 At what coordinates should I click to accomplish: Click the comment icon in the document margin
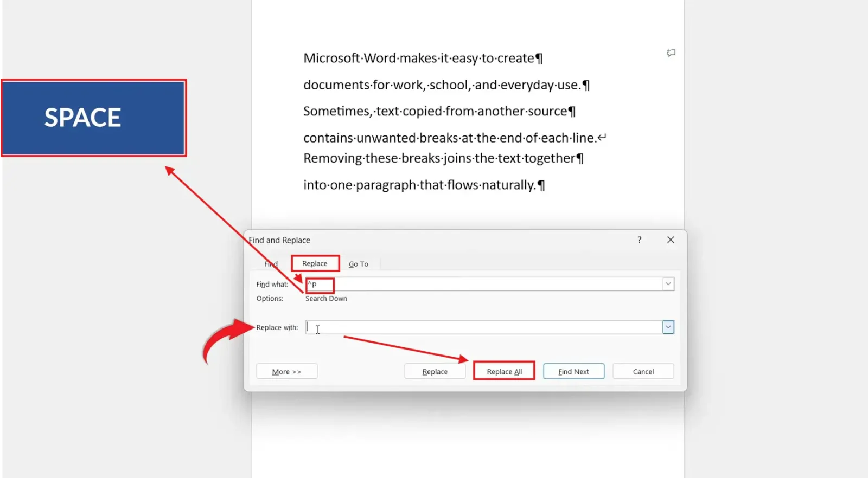point(671,53)
